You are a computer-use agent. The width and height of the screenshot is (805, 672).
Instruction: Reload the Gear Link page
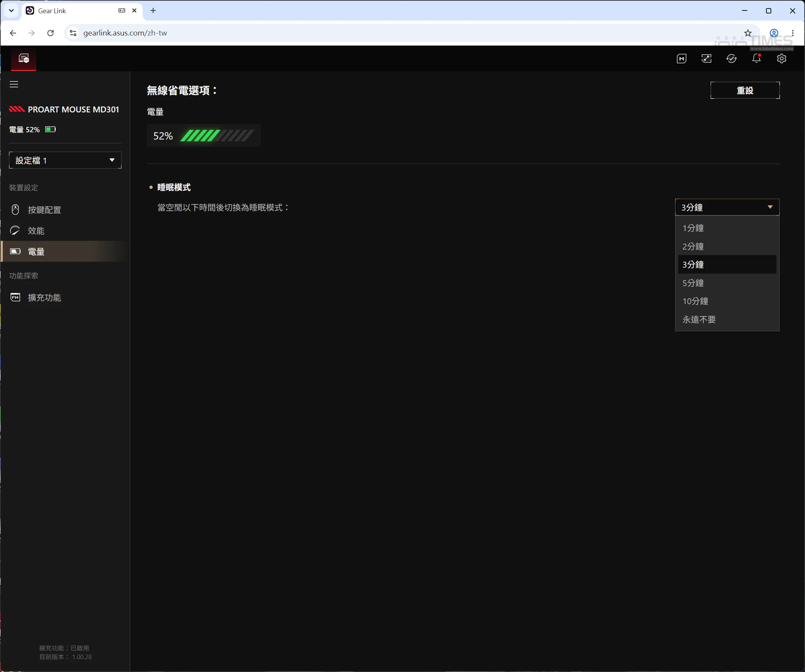click(50, 33)
